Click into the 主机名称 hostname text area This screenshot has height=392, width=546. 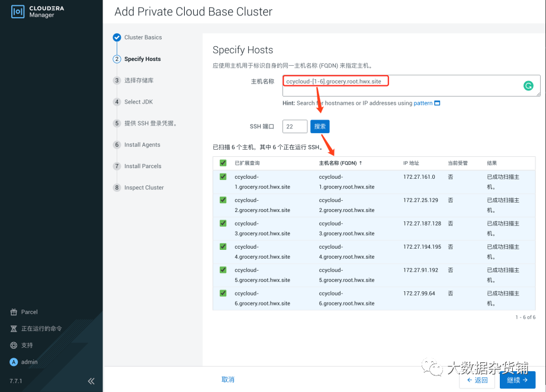pyautogui.click(x=411, y=86)
